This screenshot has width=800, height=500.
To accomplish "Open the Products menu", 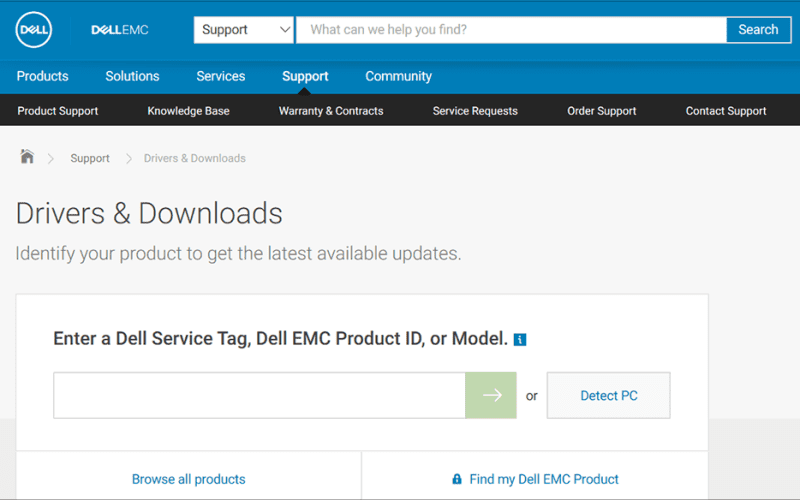I will click(42, 76).
